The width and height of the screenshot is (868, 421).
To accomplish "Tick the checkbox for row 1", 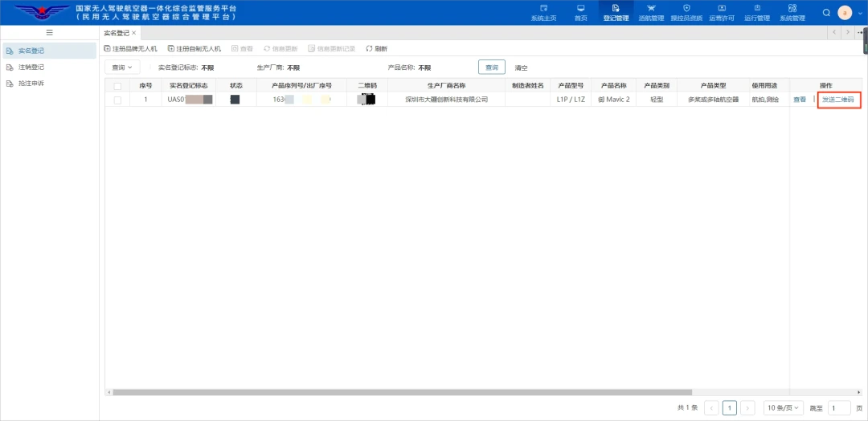I will [117, 100].
